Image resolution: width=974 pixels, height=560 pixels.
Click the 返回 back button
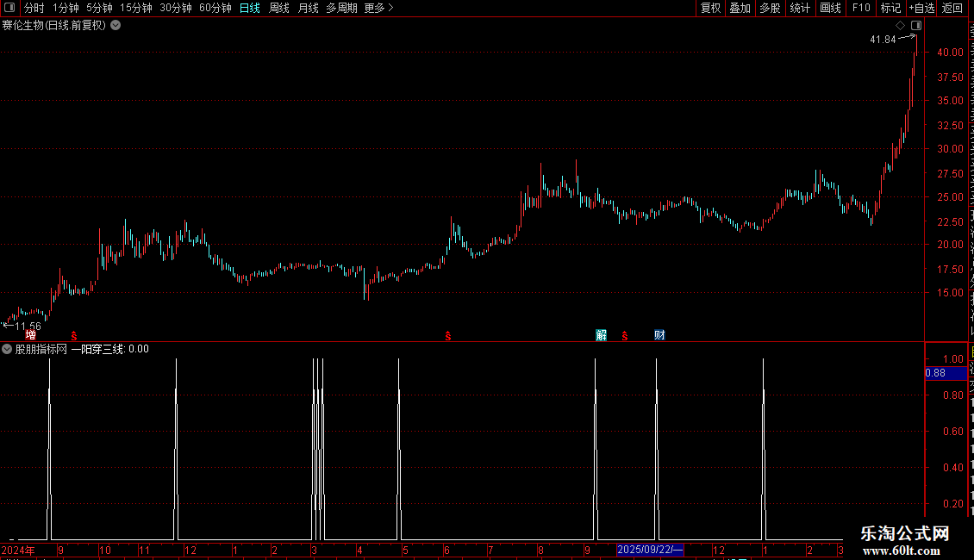pos(952,8)
